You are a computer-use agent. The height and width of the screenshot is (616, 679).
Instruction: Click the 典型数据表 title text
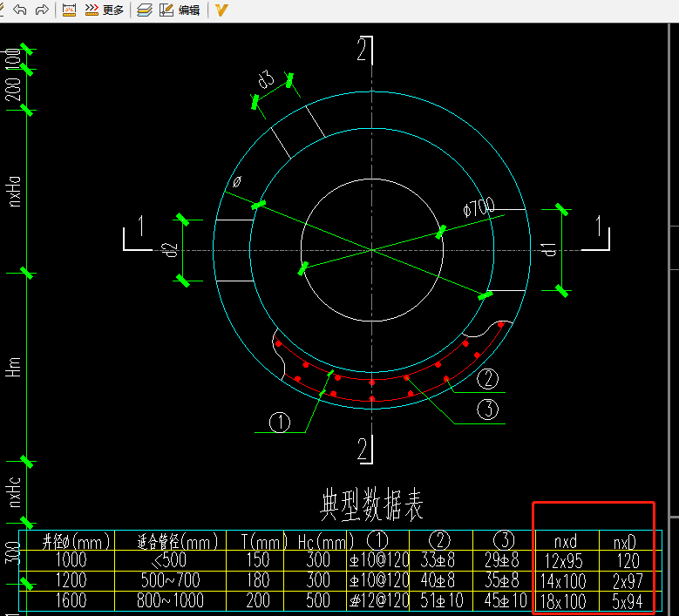coord(371,504)
